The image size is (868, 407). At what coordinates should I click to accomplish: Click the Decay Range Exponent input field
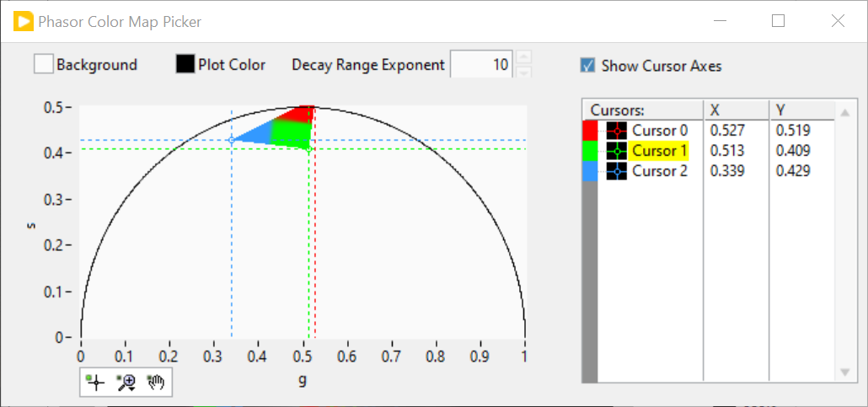tap(481, 65)
